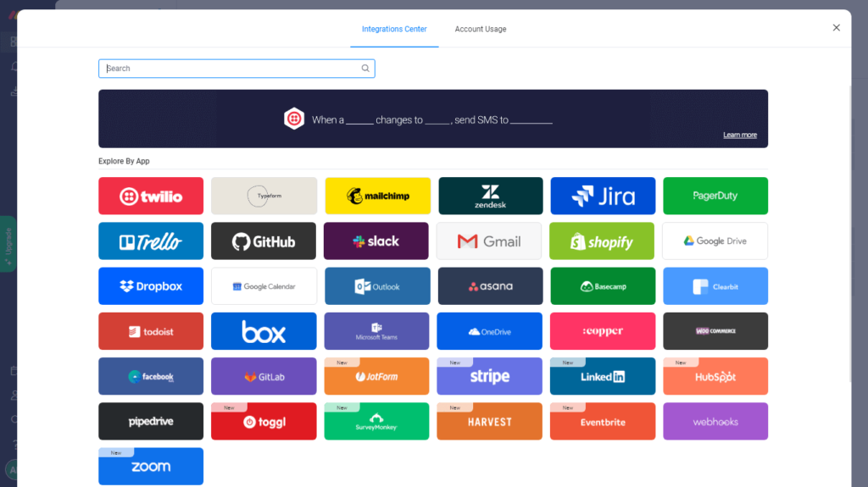Open the Trello integration tile

151,241
